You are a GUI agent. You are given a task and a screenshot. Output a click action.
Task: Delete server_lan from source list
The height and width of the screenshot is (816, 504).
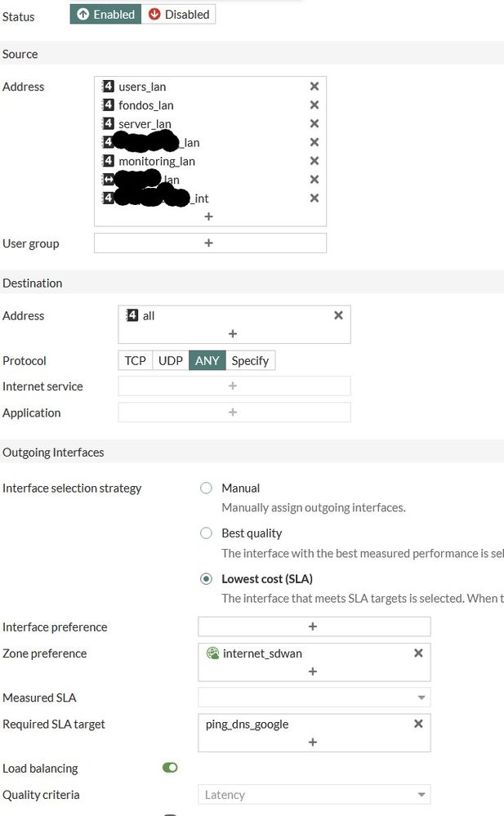(x=314, y=124)
